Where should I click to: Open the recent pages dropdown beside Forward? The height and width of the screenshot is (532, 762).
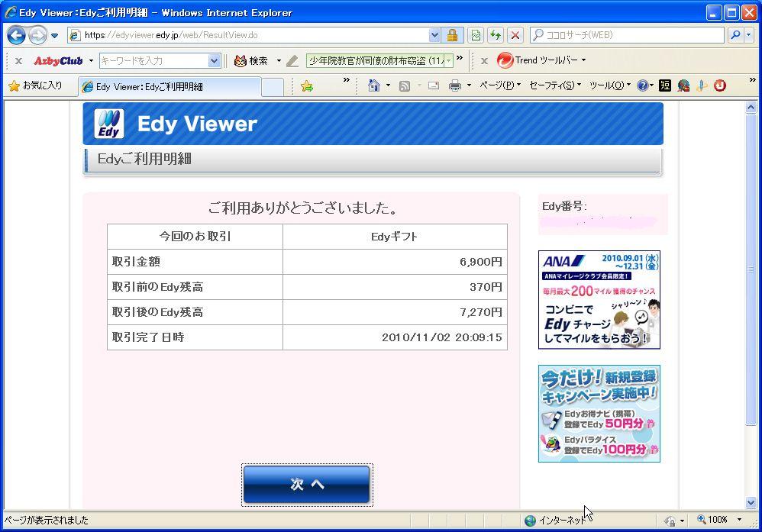point(54,35)
